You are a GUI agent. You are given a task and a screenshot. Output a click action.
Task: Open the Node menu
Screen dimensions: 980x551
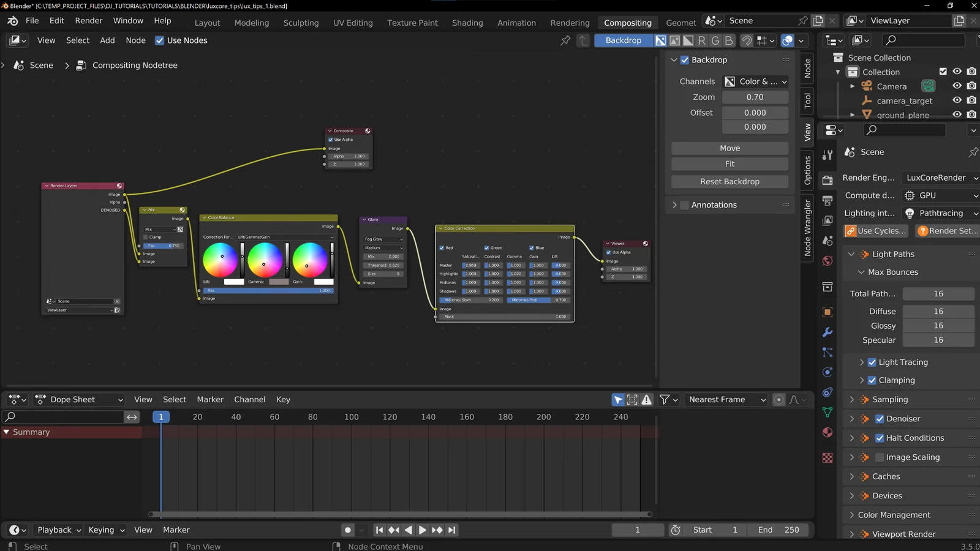(x=135, y=40)
